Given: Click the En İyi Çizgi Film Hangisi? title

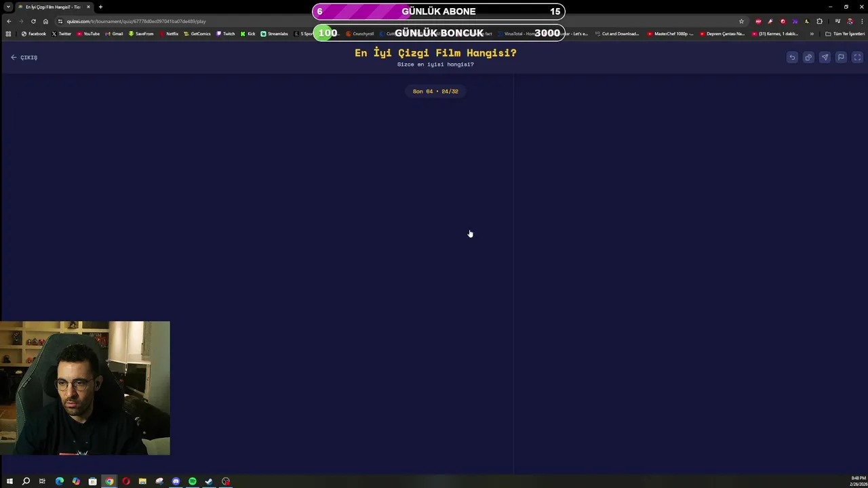Looking at the screenshot, I should click(435, 53).
